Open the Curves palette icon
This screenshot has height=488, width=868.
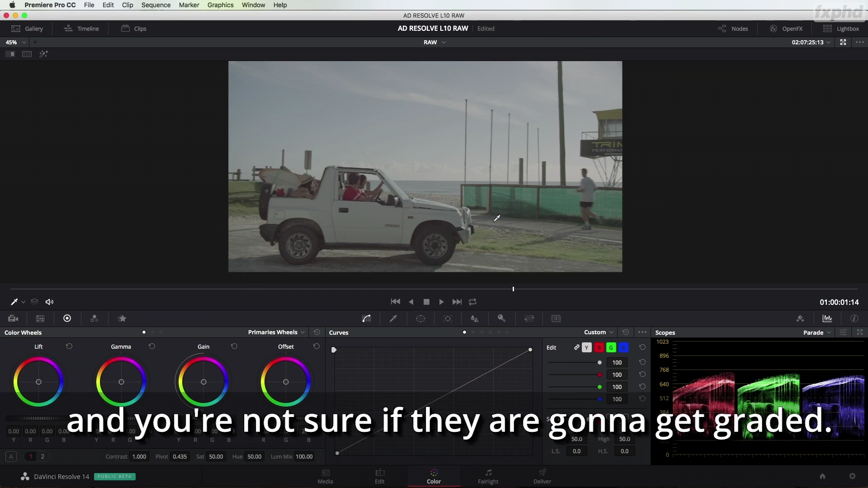[x=367, y=318]
